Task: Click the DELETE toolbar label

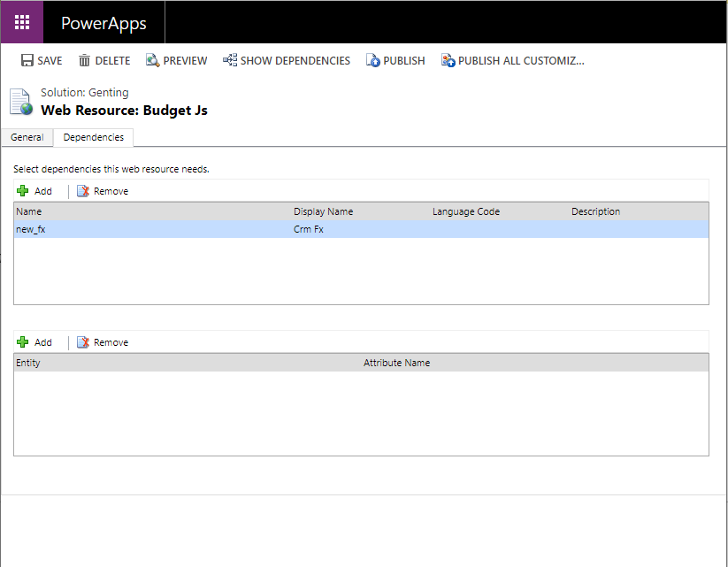Action: 112,61
